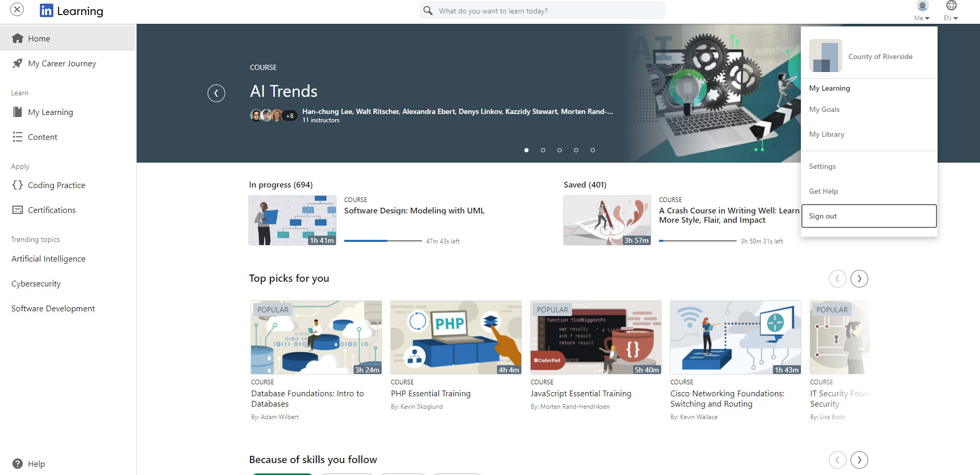Click progress bar for Writing Well course
Image resolution: width=980 pixels, height=475 pixels.
pos(698,241)
